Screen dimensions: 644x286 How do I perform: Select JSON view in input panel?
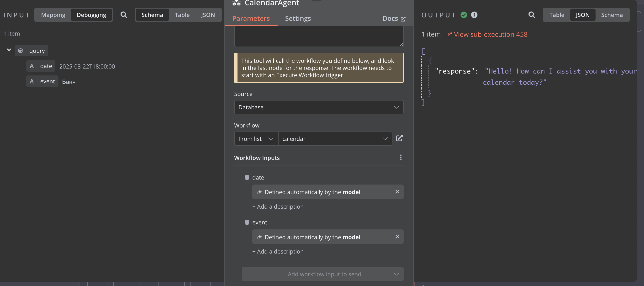pos(207,15)
